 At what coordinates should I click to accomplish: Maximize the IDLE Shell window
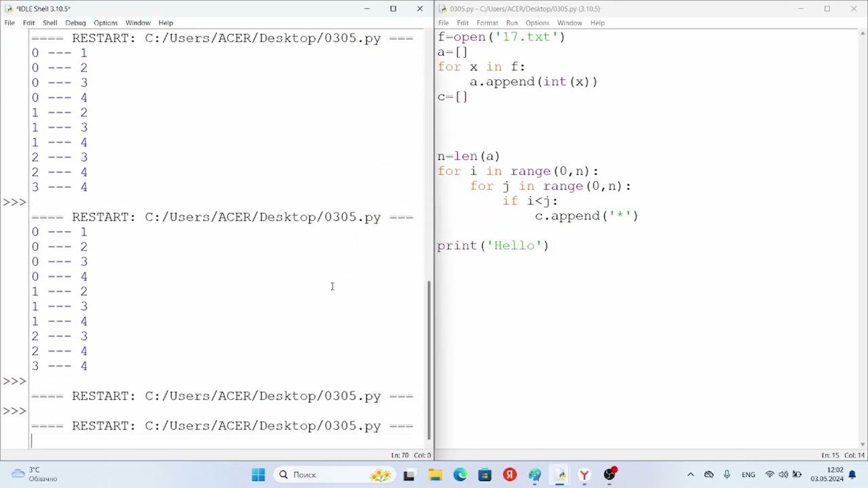(393, 9)
